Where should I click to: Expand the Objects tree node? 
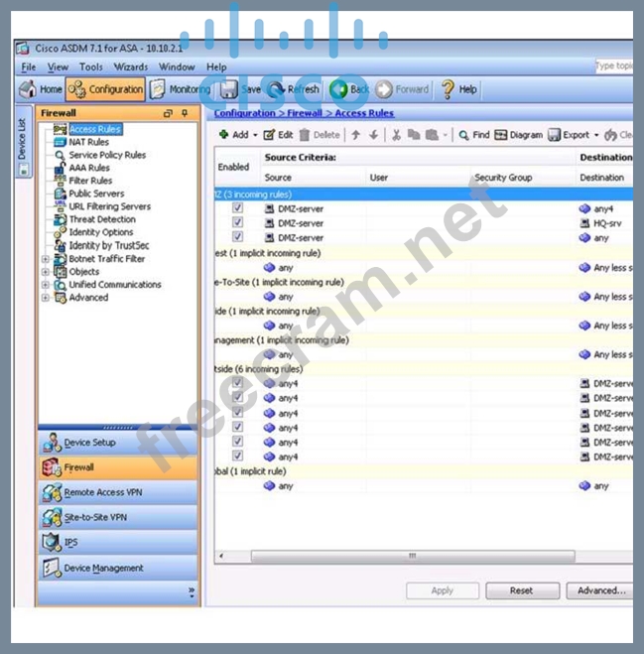point(46,272)
